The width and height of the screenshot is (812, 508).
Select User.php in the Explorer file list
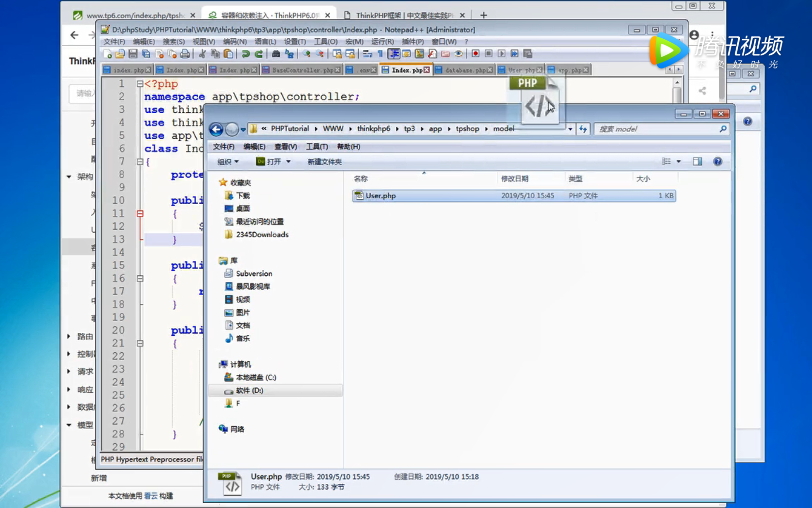pyautogui.click(x=514, y=196)
